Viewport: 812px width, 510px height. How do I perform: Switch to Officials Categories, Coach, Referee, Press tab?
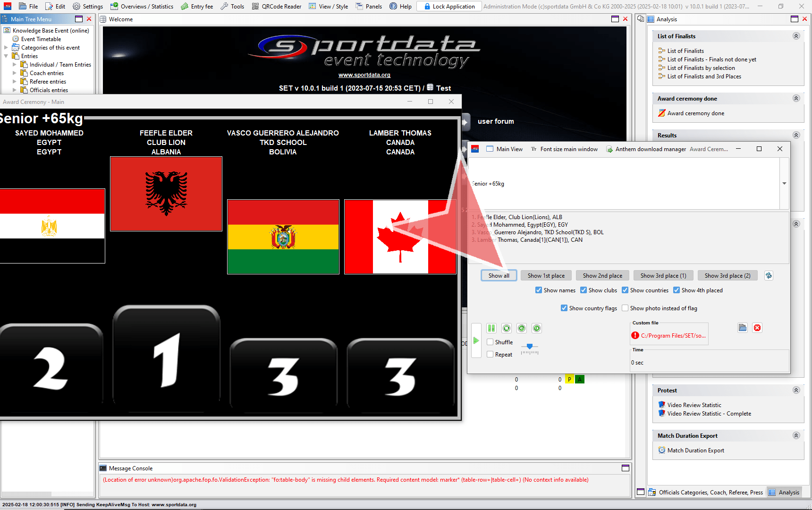coord(705,492)
